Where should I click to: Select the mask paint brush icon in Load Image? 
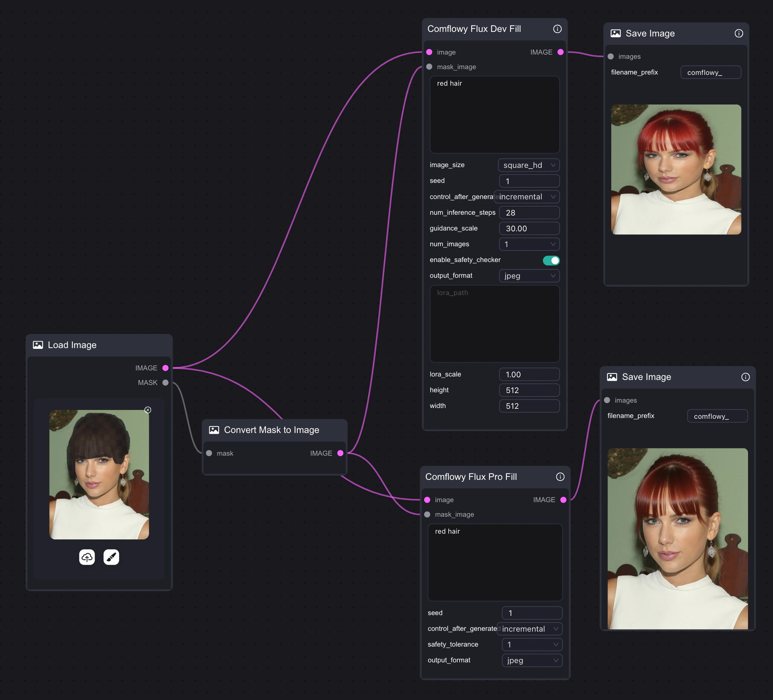click(x=111, y=557)
